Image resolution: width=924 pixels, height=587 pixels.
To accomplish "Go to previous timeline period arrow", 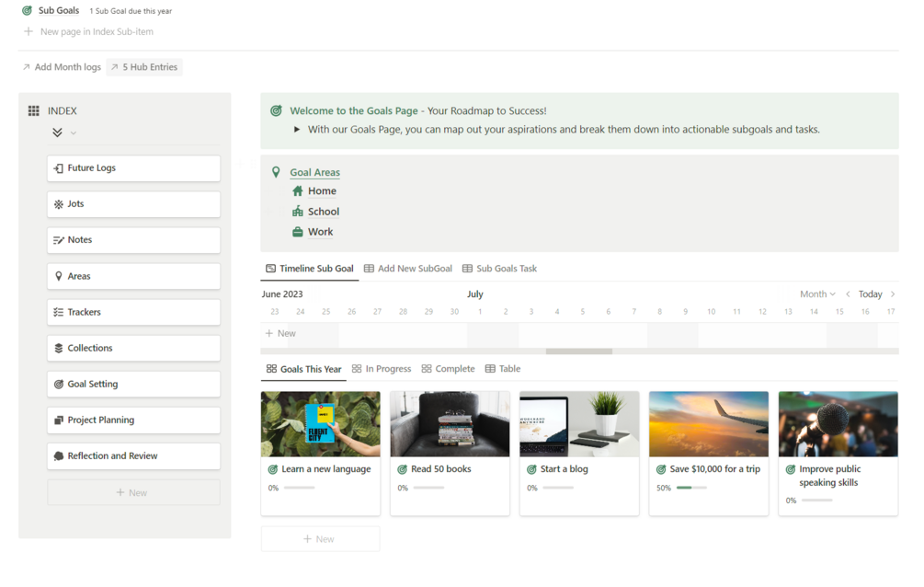I will (848, 293).
